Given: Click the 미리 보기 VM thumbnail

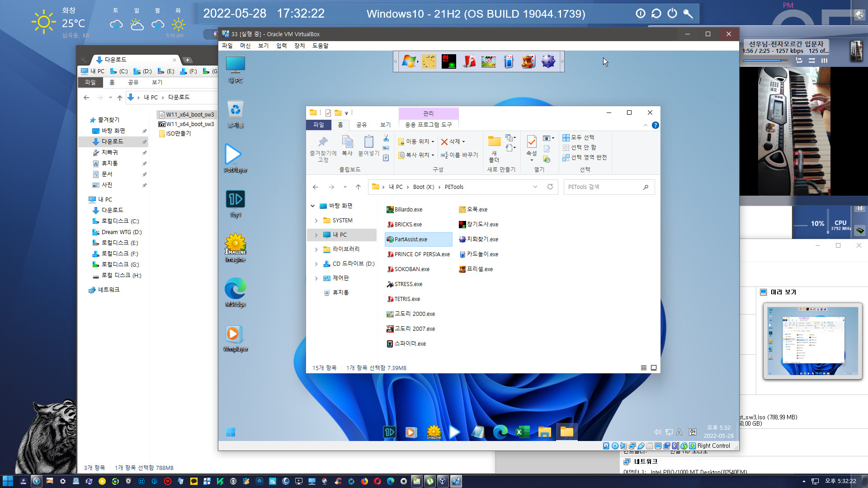Looking at the screenshot, I should (813, 341).
